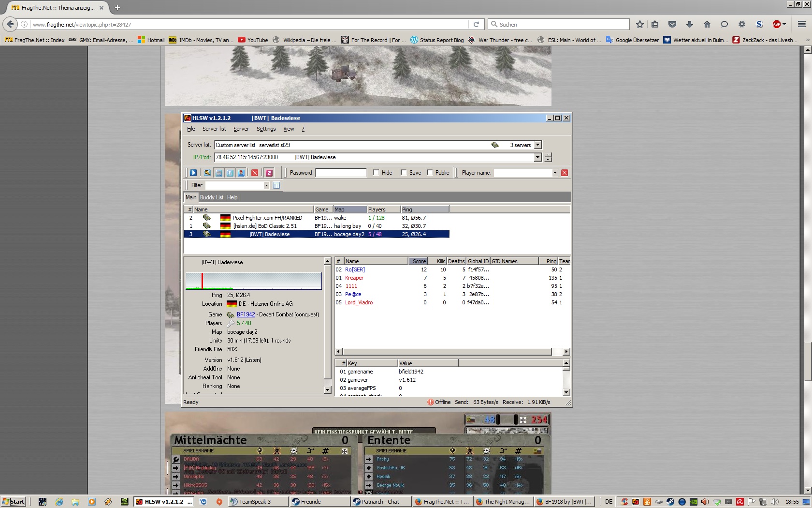The image size is (812, 508).
Task: Enable the Hide password checkbox
Action: [376, 173]
